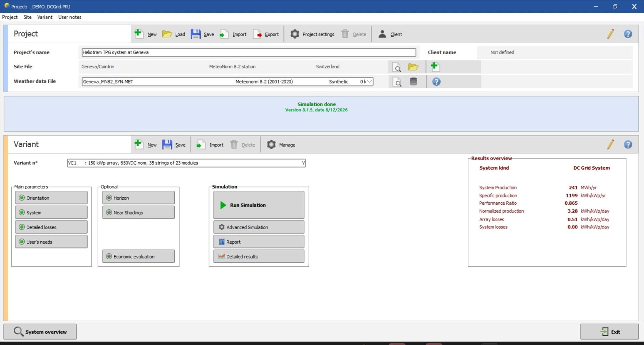Import a project
Screen dimensions: 644x345
click(x=233, y=34)
